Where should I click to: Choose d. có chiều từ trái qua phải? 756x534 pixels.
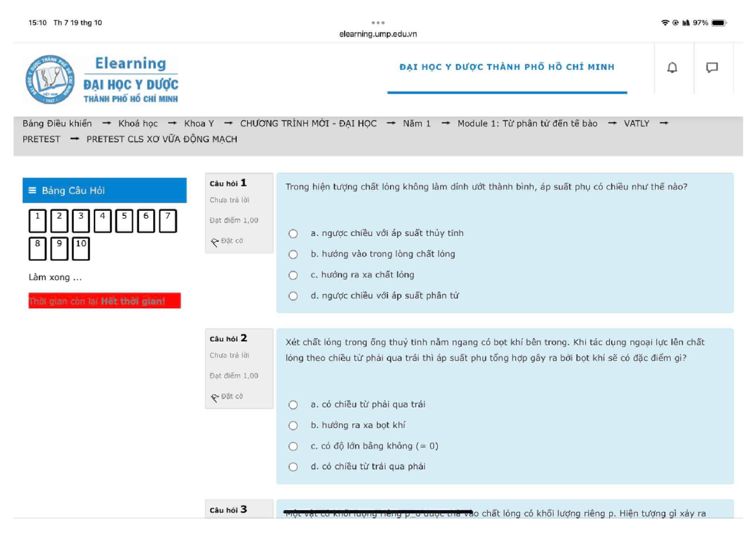click(x=293, y=467)
